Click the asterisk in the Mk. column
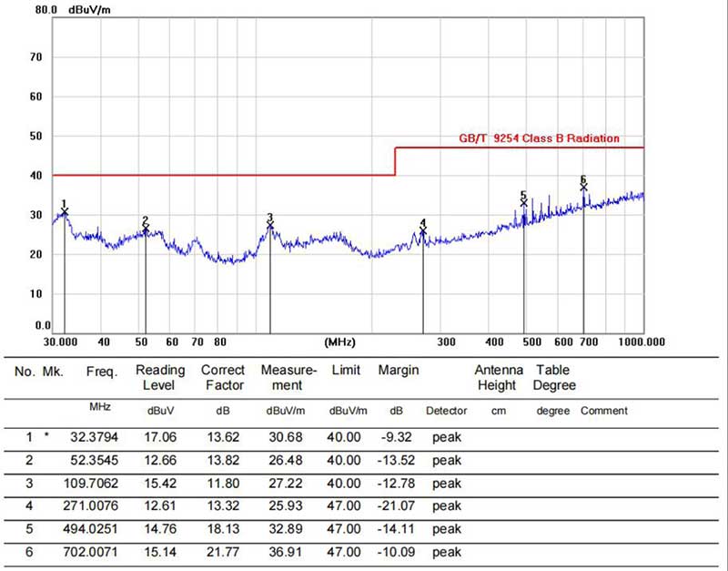This screenshot has width=728, height=571. [46, 436]
